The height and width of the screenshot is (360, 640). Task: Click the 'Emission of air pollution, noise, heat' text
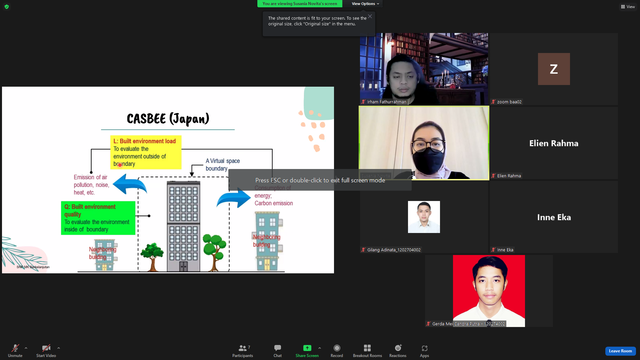click(91, 184)
